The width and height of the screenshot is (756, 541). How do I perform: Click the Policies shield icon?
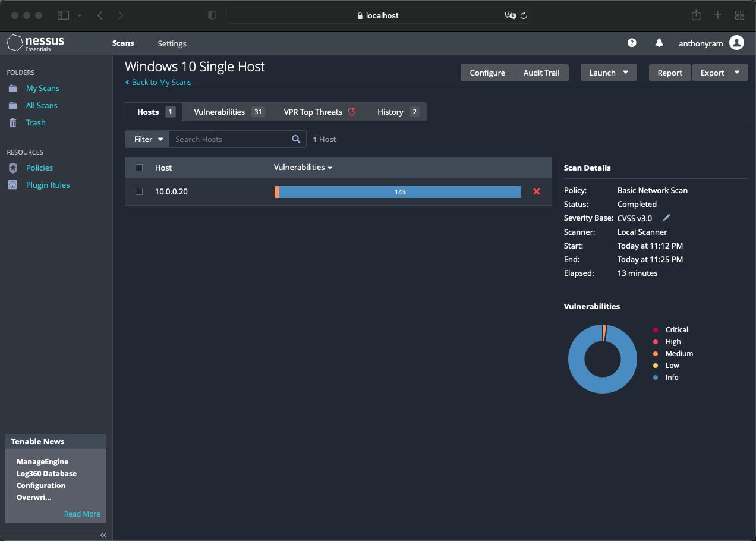[x=13, y=168]
